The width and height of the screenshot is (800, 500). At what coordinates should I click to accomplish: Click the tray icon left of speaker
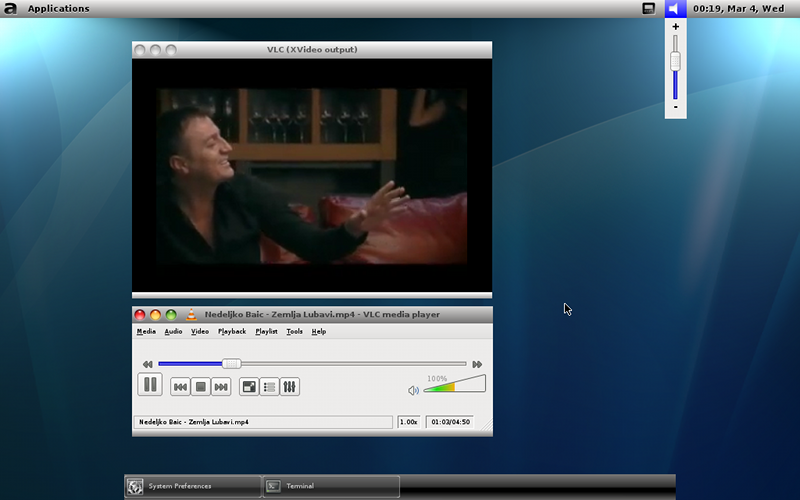[x=648, y=9]
